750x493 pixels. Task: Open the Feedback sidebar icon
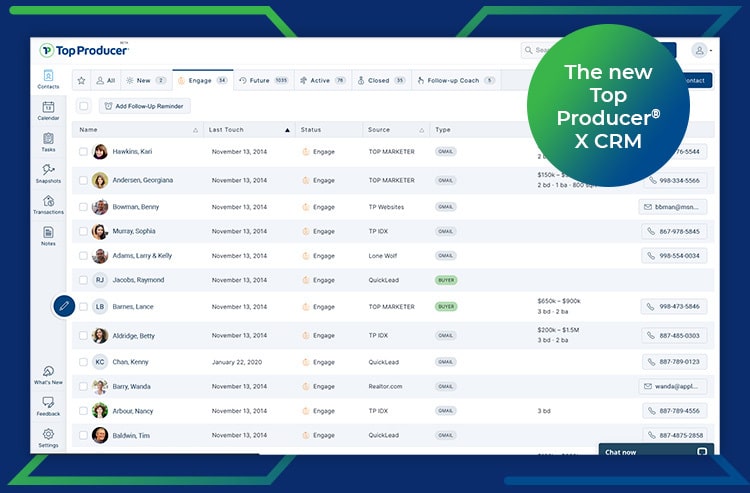(x=48, y=403)
